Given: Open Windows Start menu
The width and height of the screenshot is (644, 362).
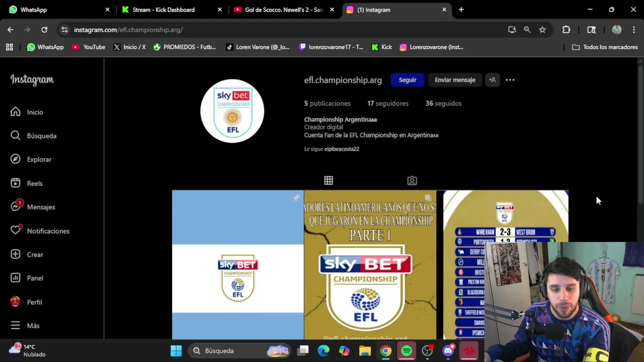Looking at the screenshot, I should pyautogui.click(x=176, y=351).
